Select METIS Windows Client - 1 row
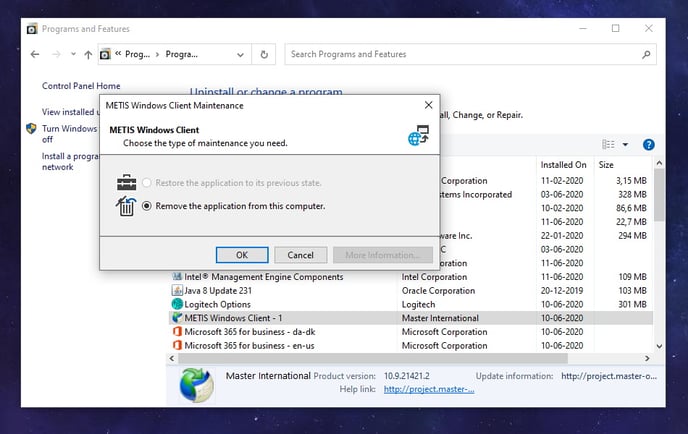Screen dimensions: 688x434 coord(411,318)
